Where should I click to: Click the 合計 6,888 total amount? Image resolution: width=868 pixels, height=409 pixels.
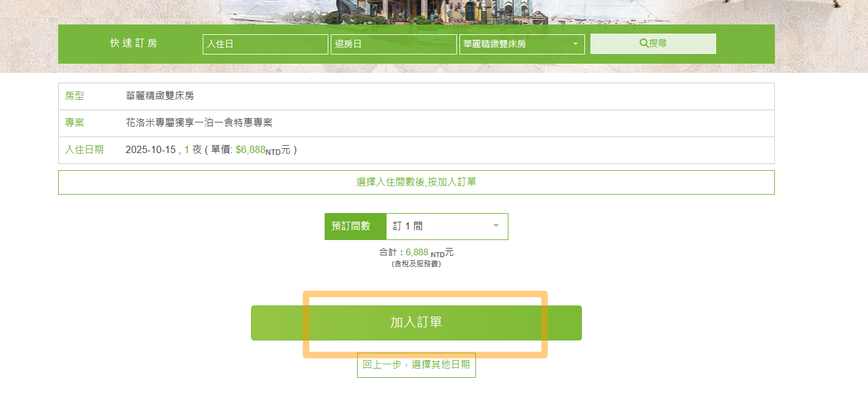417,252
